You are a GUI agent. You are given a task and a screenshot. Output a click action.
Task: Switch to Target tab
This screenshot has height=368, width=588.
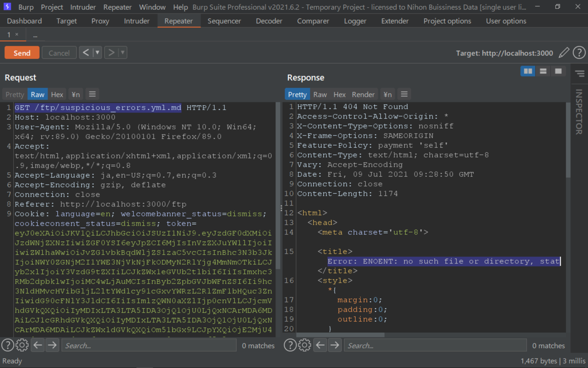pos(67,21)
